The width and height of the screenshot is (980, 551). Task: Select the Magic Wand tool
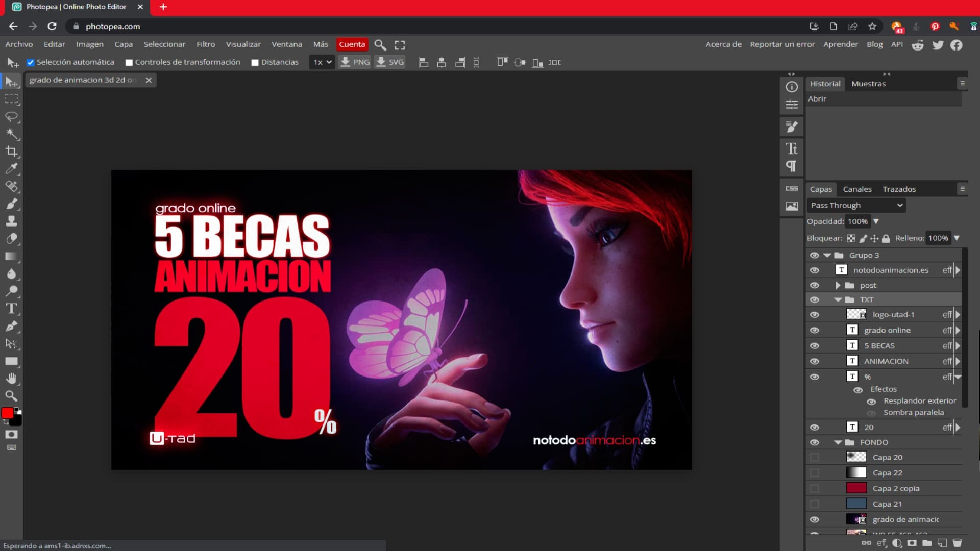point(11,134)
